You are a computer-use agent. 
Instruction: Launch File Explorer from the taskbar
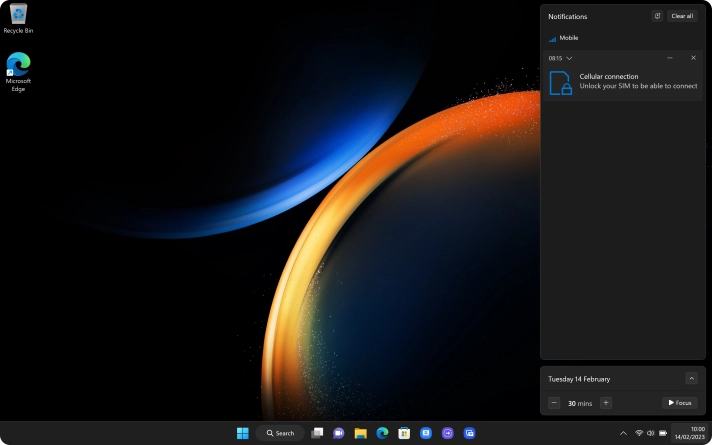360,433
